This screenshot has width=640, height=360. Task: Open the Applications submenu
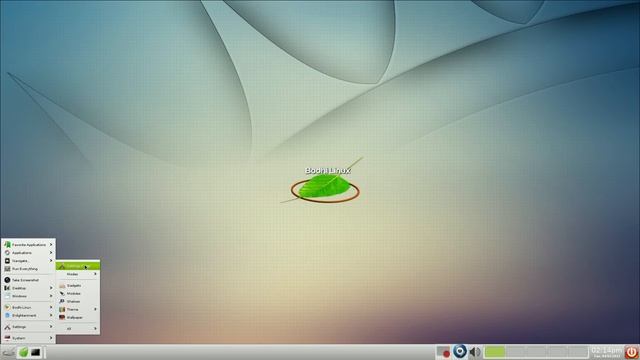(29, 253)
